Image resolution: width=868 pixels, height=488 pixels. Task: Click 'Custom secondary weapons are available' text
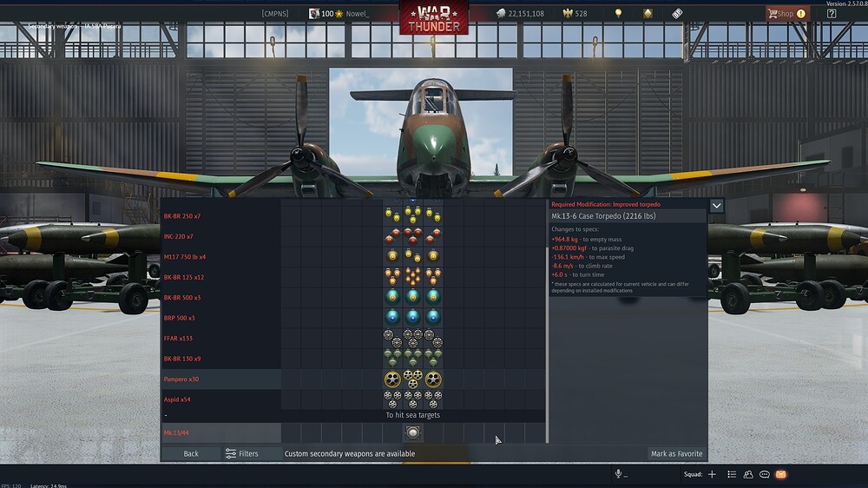[350, 453]
